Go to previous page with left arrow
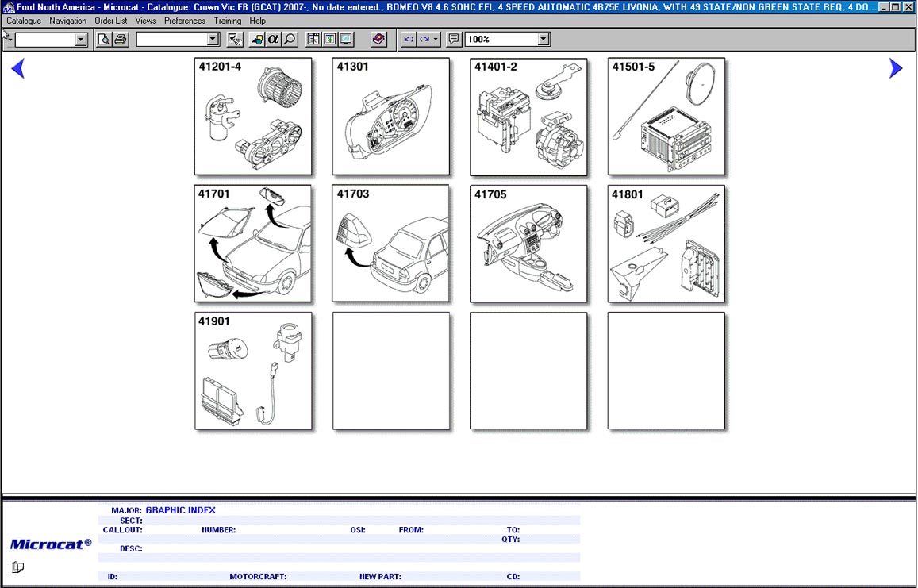The width and height of the screenshot is (918, 588). [x=18, y=69]
